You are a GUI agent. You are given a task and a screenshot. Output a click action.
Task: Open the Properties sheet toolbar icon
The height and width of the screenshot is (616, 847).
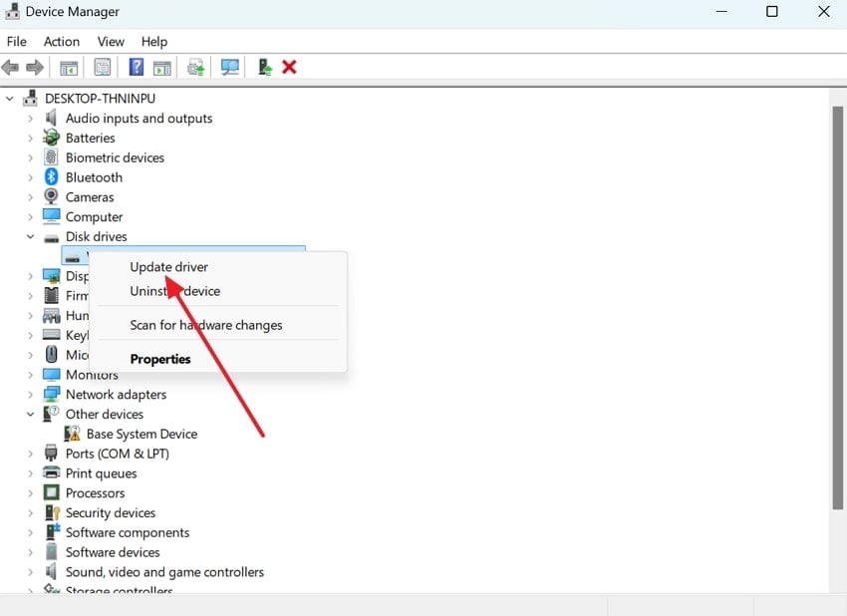tap(102, 67)
